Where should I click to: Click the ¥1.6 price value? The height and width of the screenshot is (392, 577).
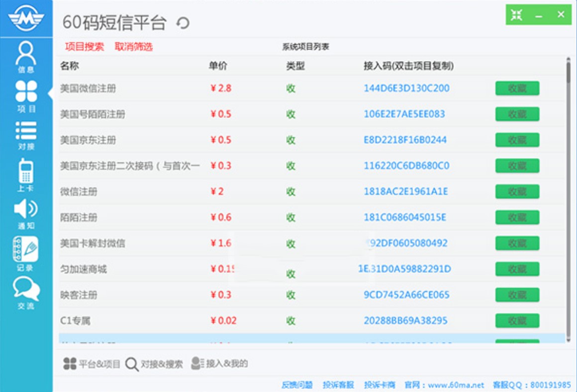pyautogui.click(x=221, y=243)
